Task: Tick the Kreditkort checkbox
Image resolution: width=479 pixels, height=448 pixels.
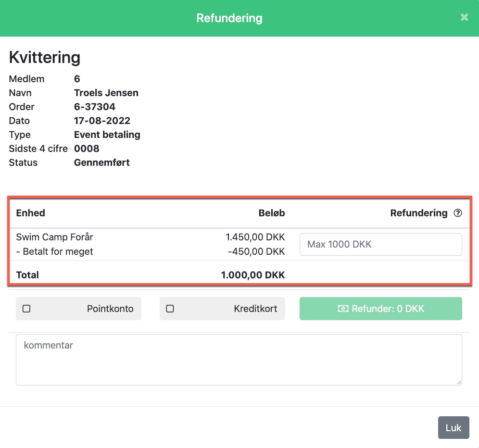Action: (170, 309)
